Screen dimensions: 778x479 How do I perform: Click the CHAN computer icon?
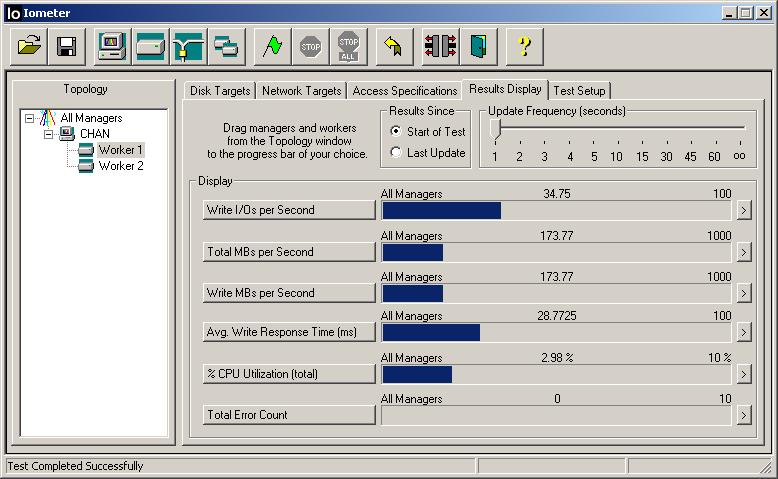pyautogui.click(x=66, y=134)
